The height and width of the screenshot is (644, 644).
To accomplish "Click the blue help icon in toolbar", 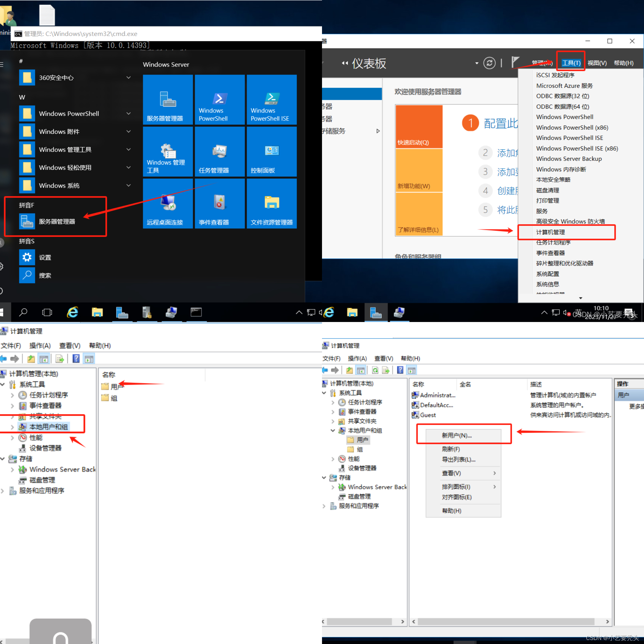I will point(76,359).
